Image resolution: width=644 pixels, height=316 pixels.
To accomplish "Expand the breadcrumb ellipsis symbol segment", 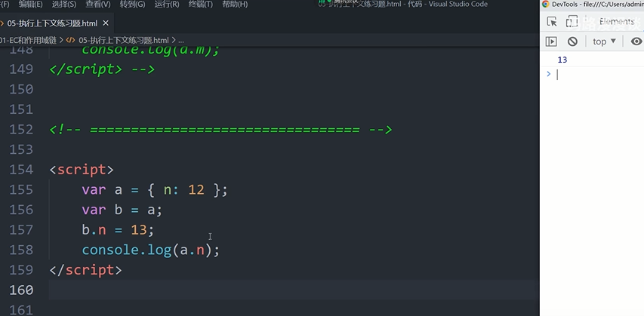I will 180,40.
